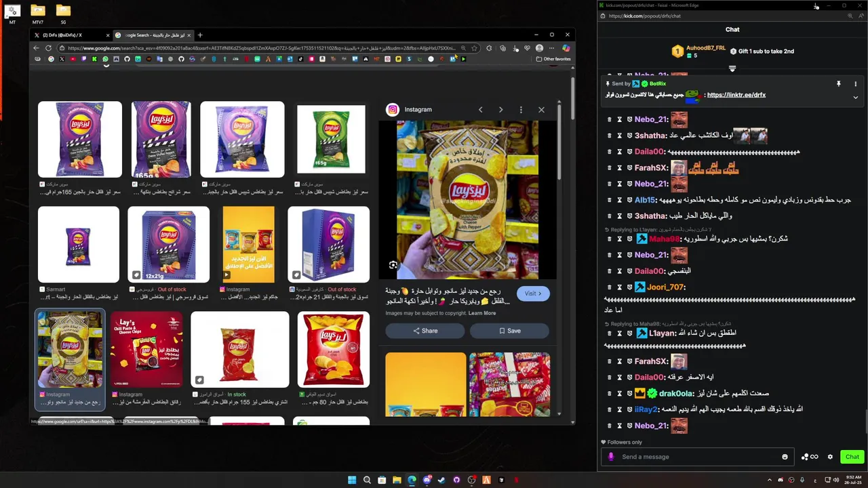Zoom the Kick chat window page
The height and width of the screenshot is (488, 868).
pyautogui.click(x=850, y=16)
